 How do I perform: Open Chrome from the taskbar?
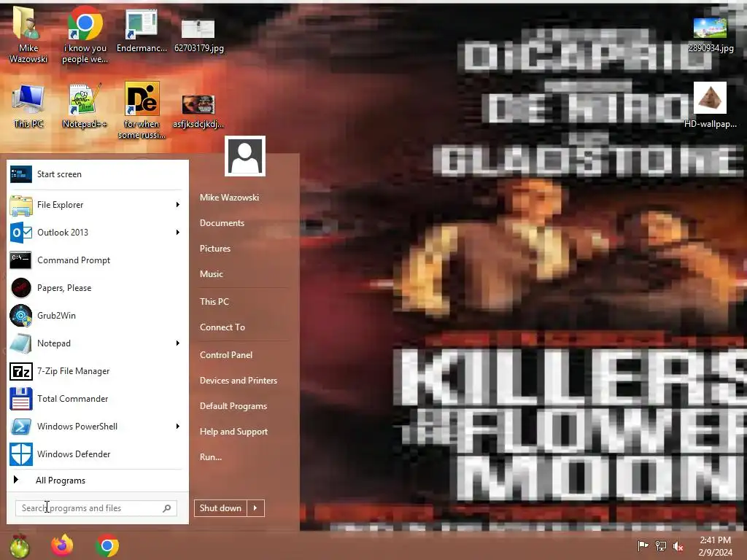[x=107, y=545]
